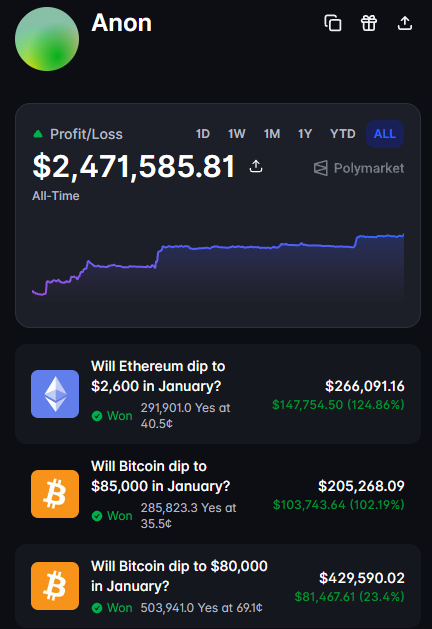The width and height of the screenshot is (432, 629).
Task: Click the $2,471,585.81 profit total
Action: [134, 166]
